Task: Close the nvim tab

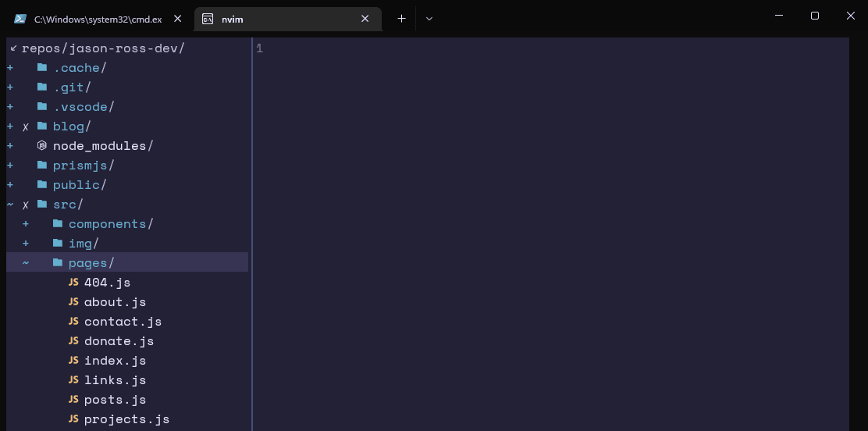Action: 365,19
